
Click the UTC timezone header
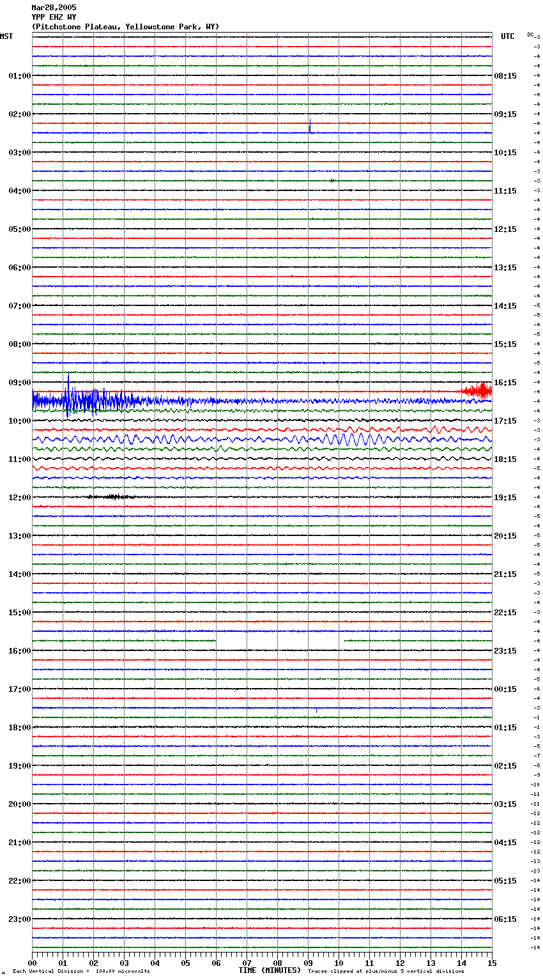pos(508,36)
